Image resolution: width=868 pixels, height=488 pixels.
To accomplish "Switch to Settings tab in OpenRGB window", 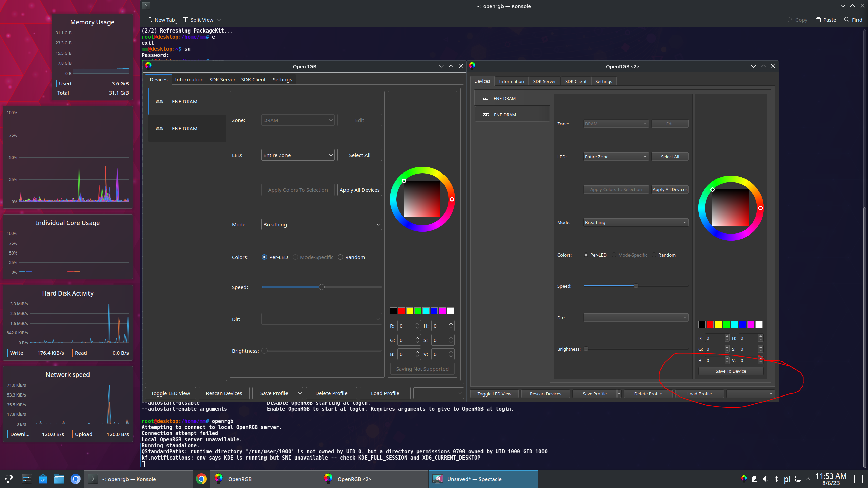I will [x=282, y=79].
